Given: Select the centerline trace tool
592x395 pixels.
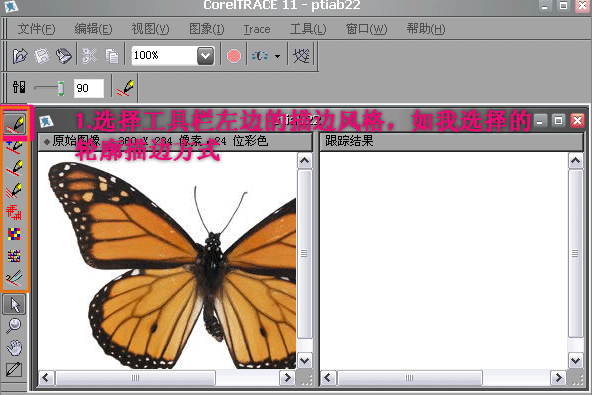Looking at the screenshot, I should (x=14, y=278).
